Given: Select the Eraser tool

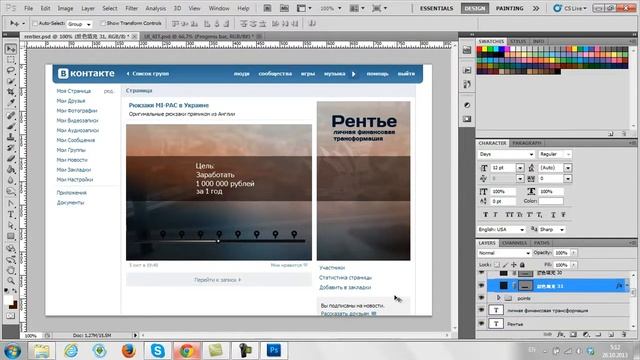Looking at the screenshot, I should click(x=11, y=158).
